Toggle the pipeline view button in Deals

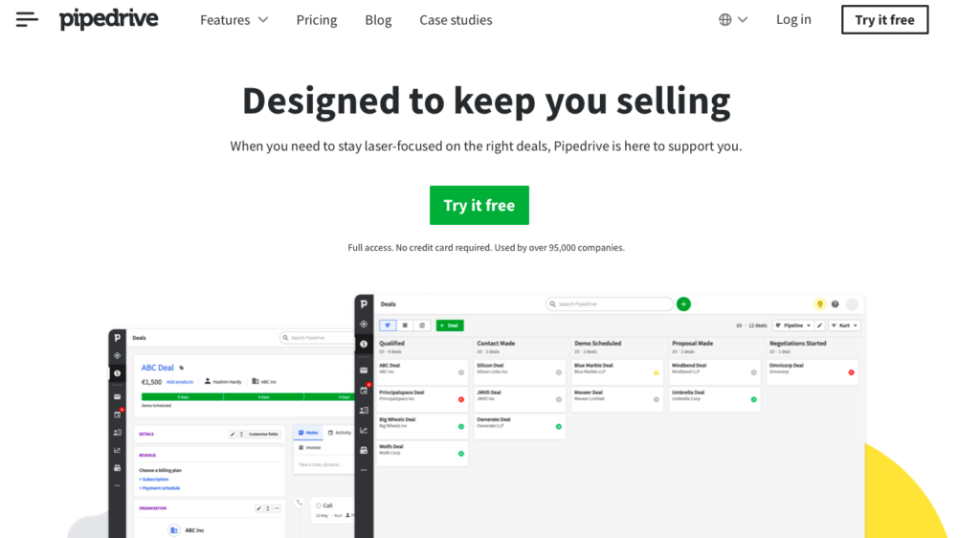tap(388, 325)
